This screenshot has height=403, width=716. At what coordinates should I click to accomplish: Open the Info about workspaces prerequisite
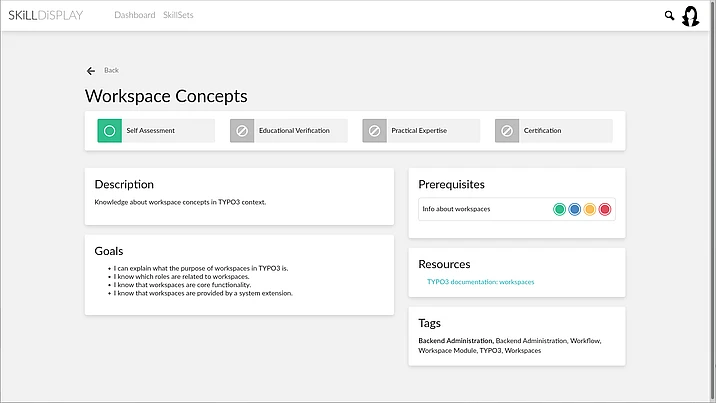coord(456,209)
